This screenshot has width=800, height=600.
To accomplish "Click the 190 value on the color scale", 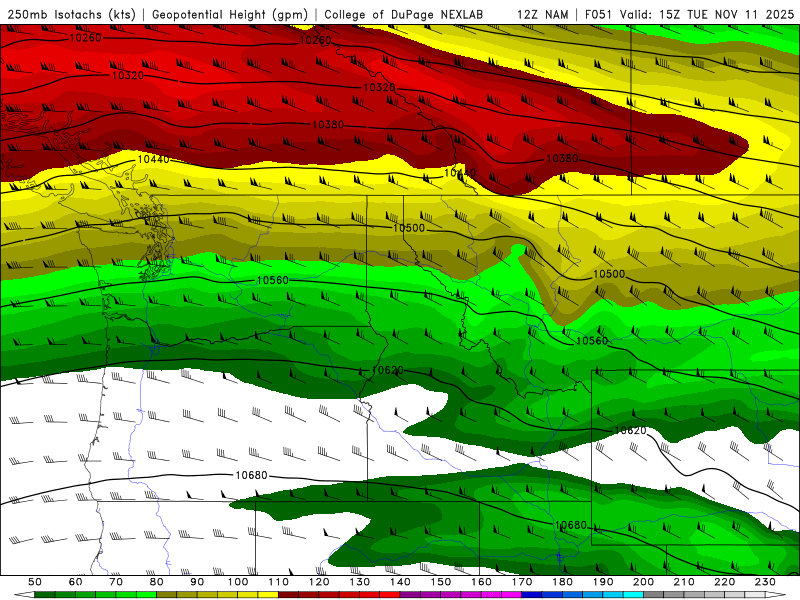I will point(603,582).
